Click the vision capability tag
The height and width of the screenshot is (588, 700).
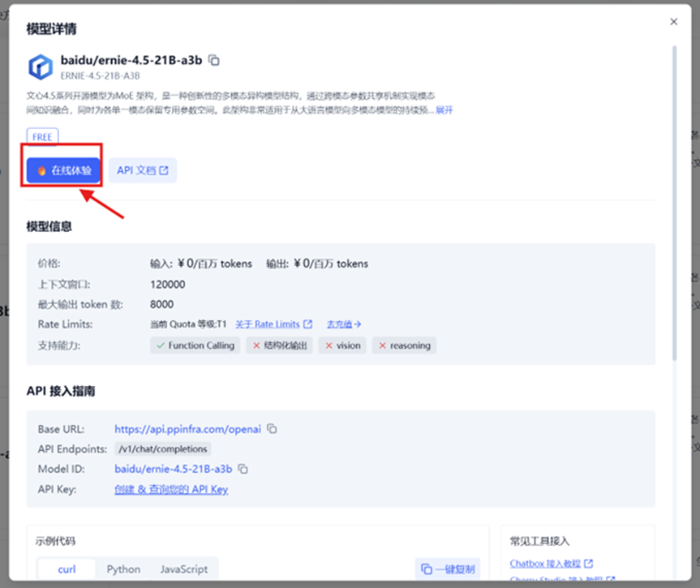(x=342, y=346)
